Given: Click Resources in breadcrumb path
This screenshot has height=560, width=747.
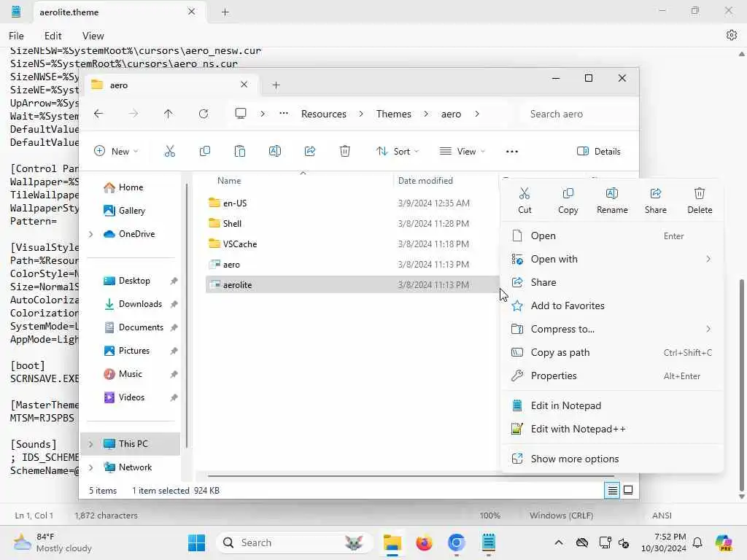Looking at the screenshot, I should pos(323,114).
